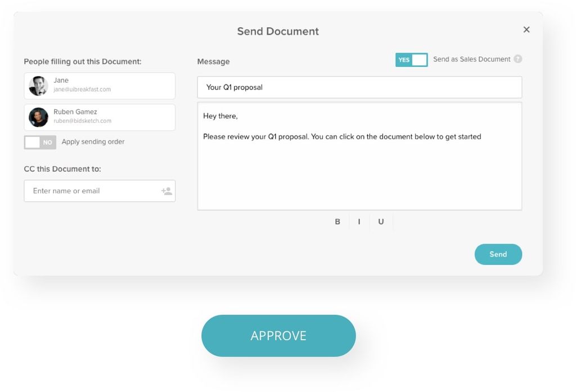Viewport: 576px width, 392px height.
Task: Select Ruben Gamez's recipient card
Action: (99, 117)
